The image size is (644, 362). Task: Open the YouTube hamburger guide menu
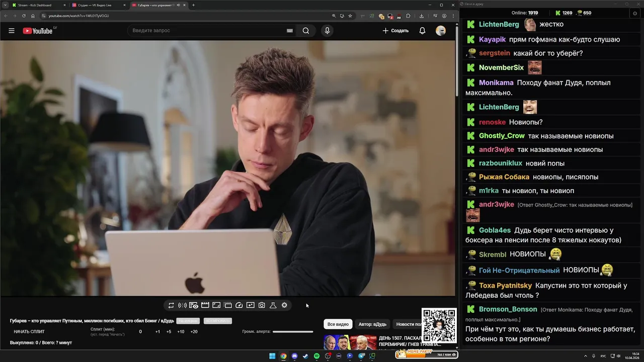[x=12, y=31]
